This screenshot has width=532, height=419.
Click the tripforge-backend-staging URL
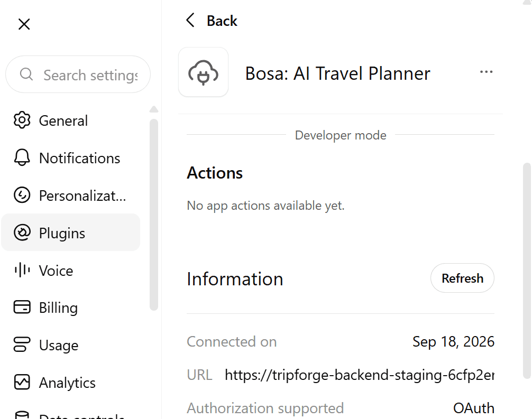pyautogui.click(x=359, y=375)
